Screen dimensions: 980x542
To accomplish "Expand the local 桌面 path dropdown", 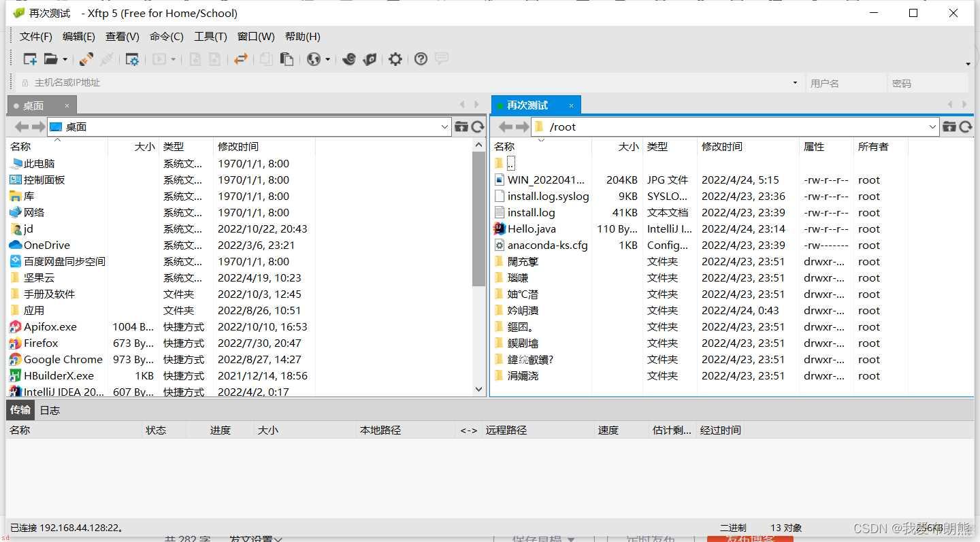I will (x=445, y=126).
